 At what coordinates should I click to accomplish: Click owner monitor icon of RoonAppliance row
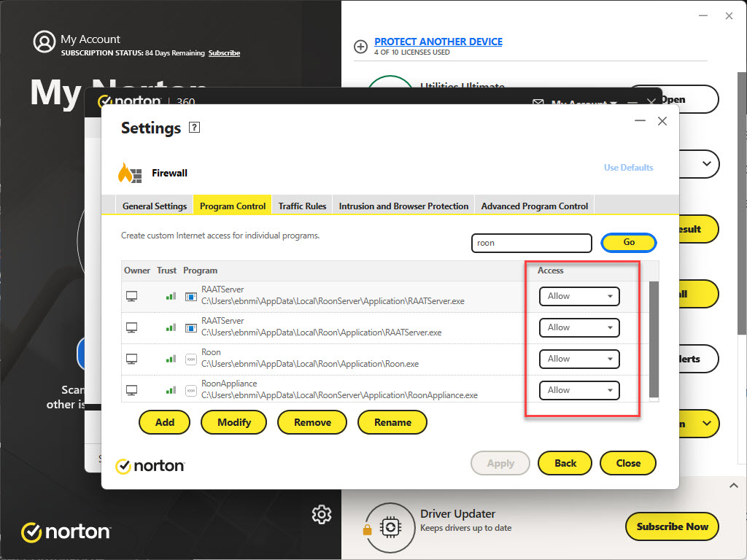pyautogui.click(x=131, y=390)
